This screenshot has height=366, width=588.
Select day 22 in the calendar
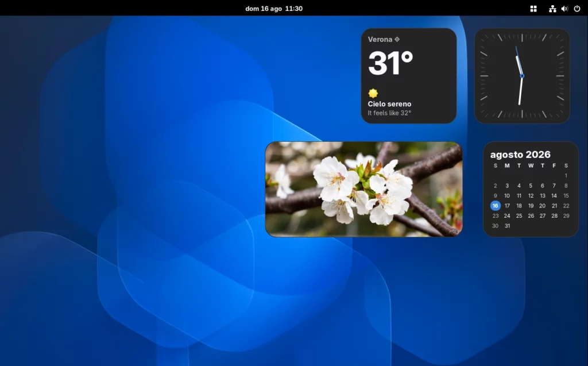566,206
